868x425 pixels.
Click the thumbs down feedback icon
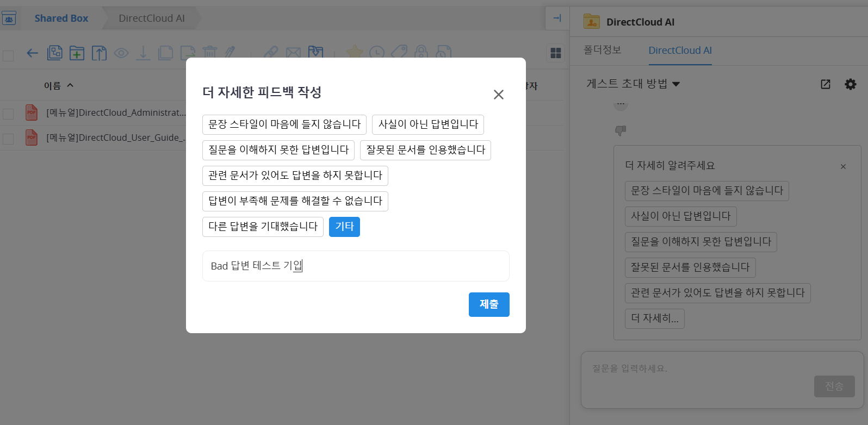pos(621,130)
